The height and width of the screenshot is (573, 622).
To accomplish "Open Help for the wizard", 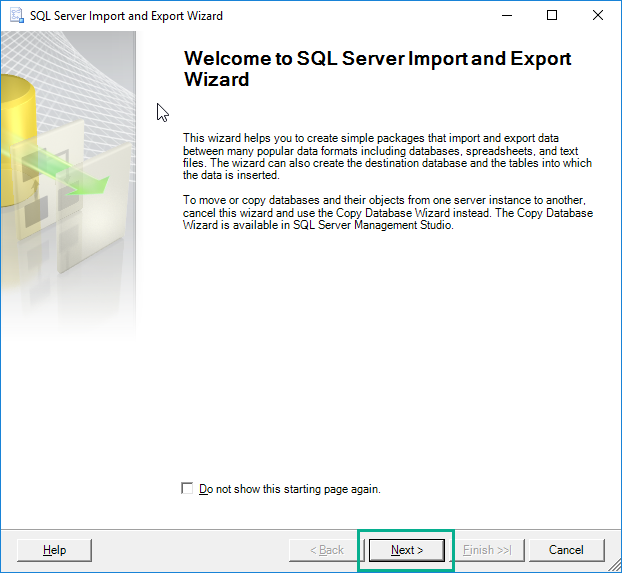I will (x=55, y=550).
